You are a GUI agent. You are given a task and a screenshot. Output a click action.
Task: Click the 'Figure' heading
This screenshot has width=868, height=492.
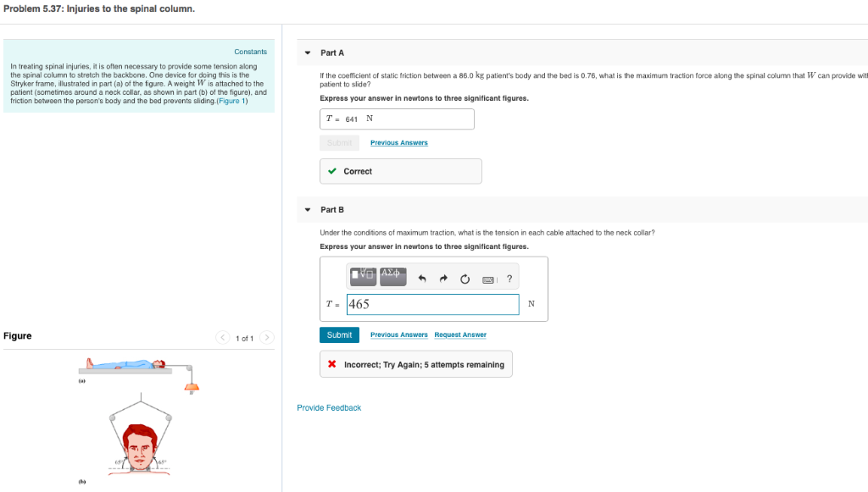point(18,336)
